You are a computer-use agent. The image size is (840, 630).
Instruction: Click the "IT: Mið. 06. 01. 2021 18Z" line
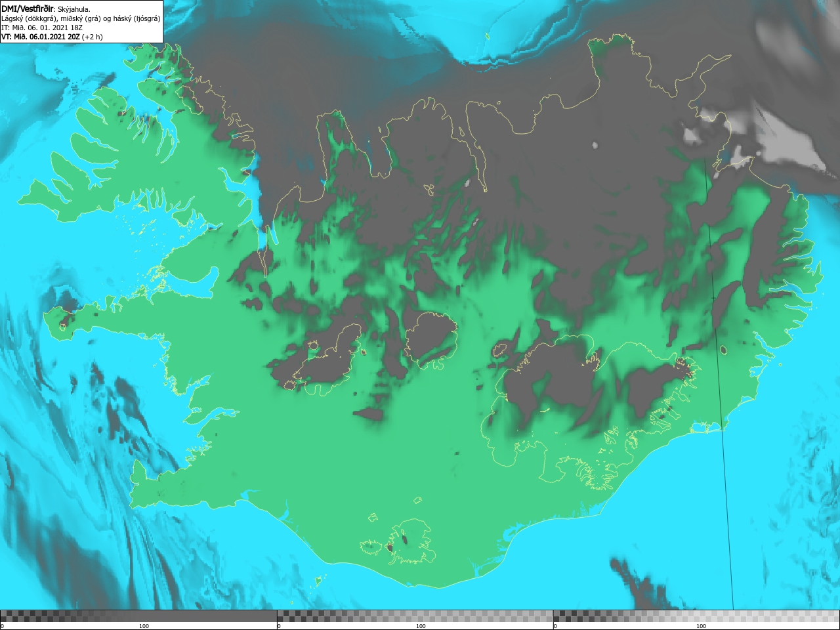tap(43, 28)
